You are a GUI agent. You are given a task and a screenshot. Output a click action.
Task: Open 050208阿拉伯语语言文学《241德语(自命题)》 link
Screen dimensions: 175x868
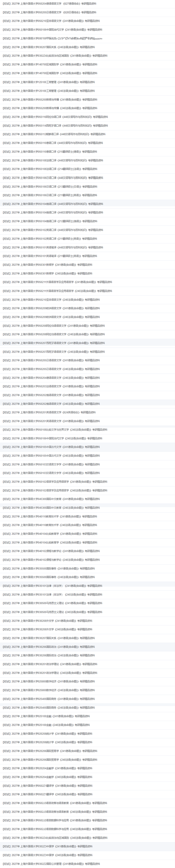54,326
